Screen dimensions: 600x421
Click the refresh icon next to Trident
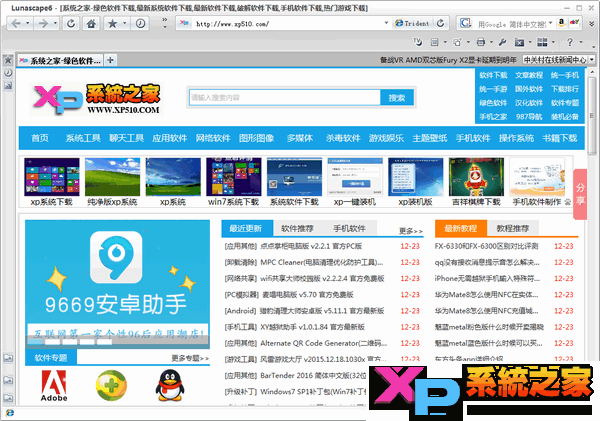[x=441, y=23]
